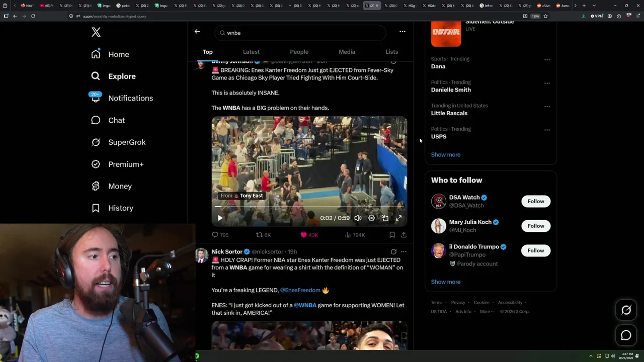
Task: Bookmark this page with the star icon
Action: point(545,16)
